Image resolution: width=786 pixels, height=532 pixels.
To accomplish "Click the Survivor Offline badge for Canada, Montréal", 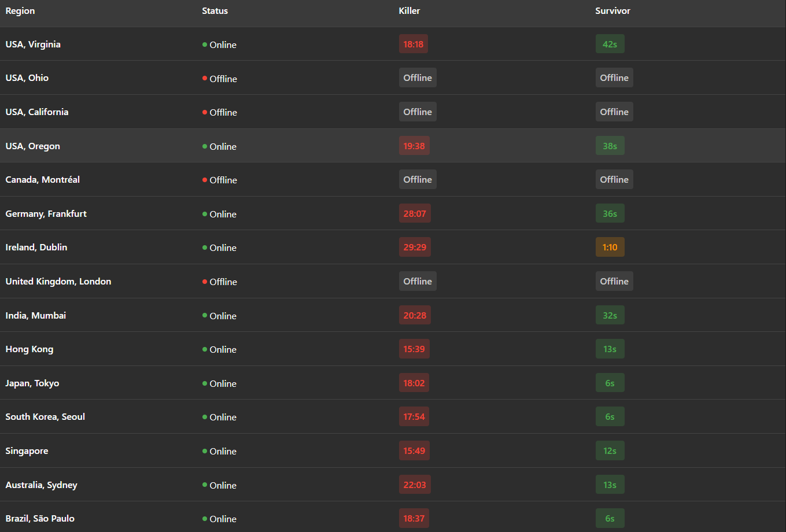I will (x=614, y=179).
